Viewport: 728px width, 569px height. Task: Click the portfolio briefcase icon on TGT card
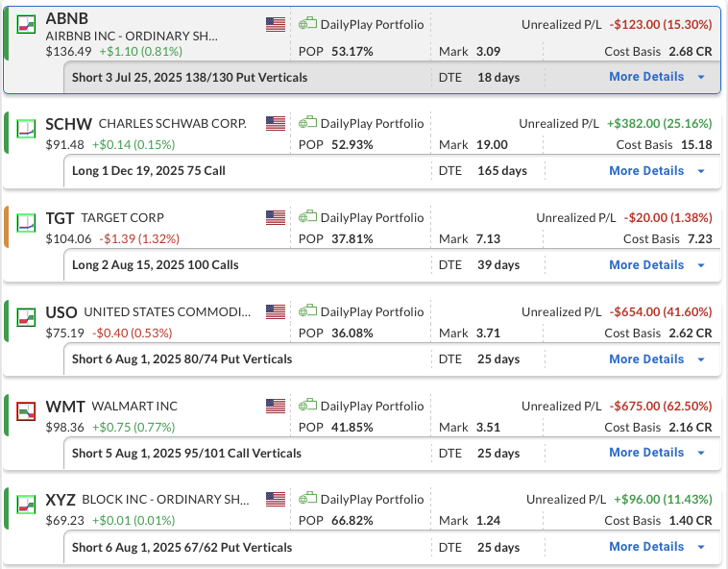(307, 216)
